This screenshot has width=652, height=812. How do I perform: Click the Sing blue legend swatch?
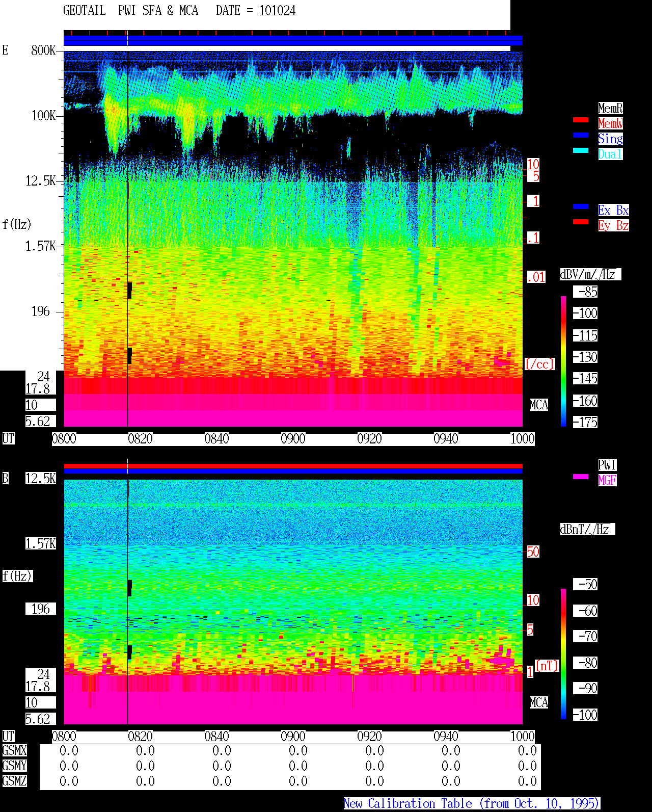(581, 135)
